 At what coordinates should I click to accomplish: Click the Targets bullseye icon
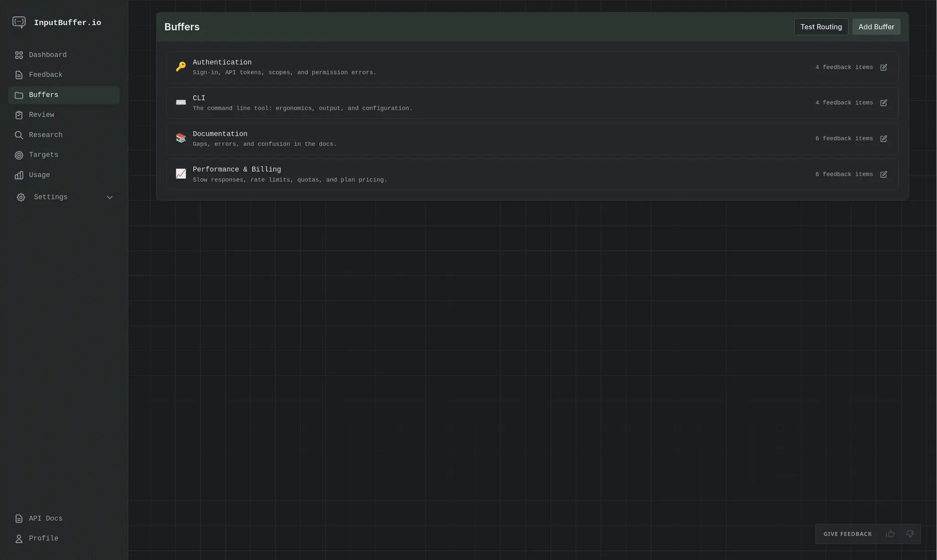(x=19, y=155)
